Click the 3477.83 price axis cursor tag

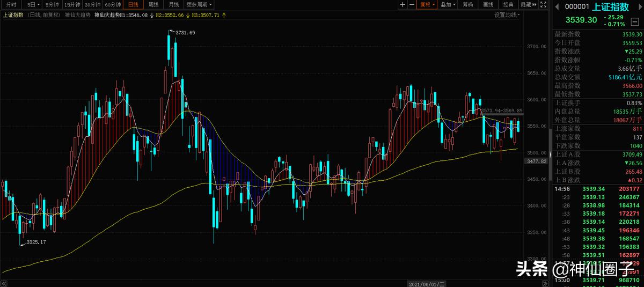pos(536,161)
